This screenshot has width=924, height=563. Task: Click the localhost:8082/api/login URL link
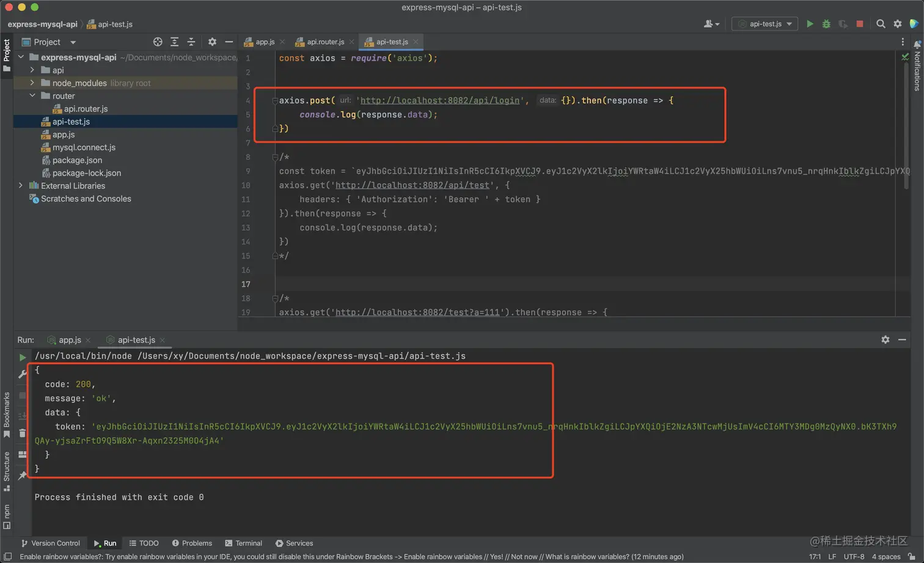tap(440, 100)
